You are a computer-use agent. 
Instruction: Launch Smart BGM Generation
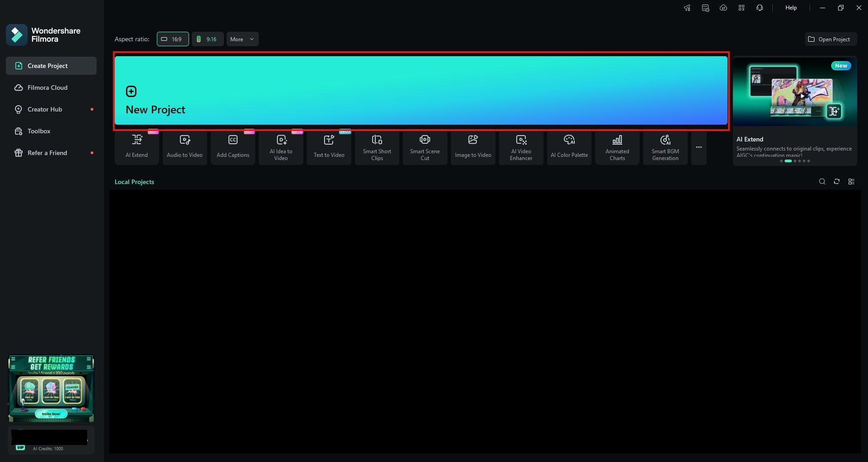pyautogui.click(x=665, y=148)
